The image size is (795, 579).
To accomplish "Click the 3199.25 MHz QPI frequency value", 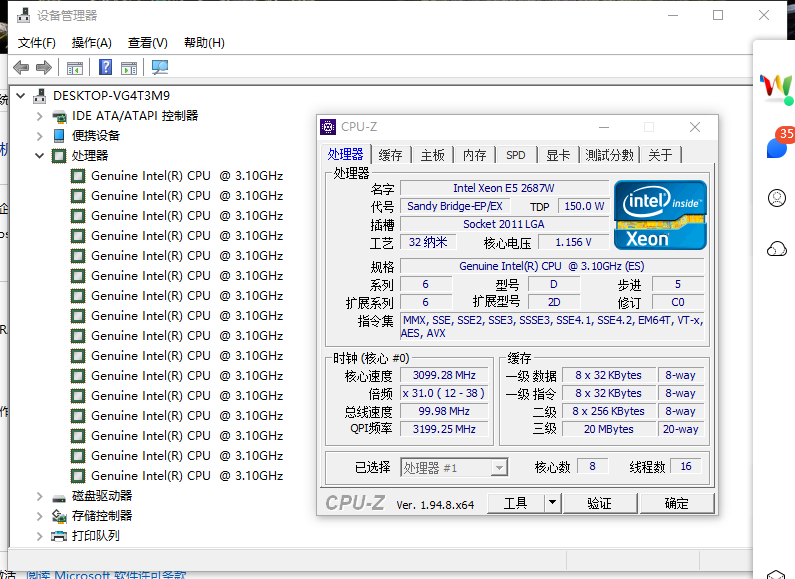I will 444,429.
